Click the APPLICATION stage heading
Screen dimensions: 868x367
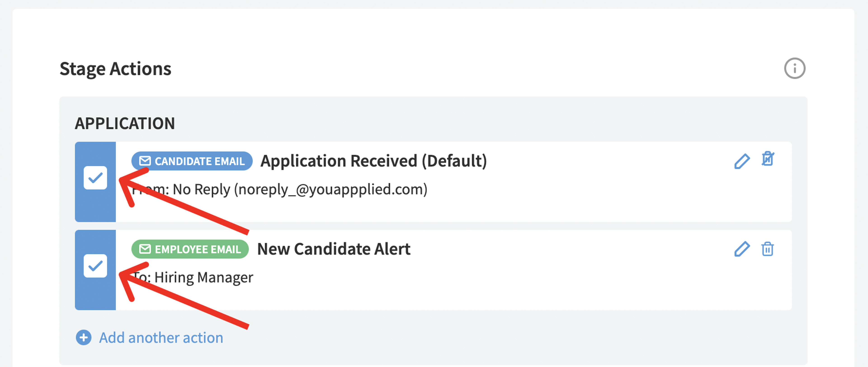(x=125, y=123)
